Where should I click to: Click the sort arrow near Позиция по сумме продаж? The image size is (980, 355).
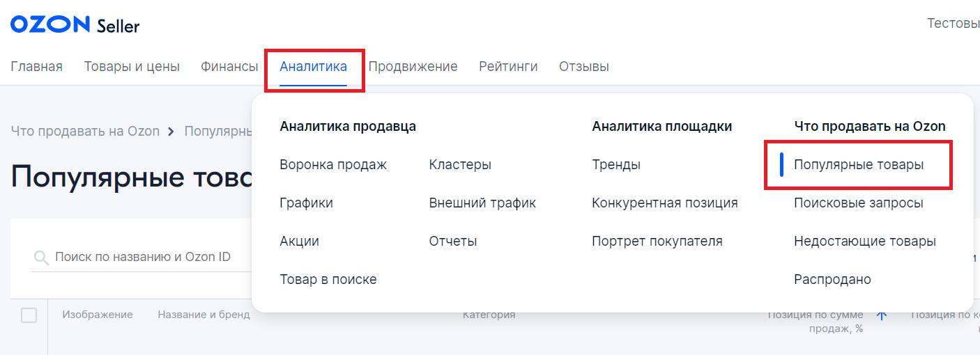[881, 315]
